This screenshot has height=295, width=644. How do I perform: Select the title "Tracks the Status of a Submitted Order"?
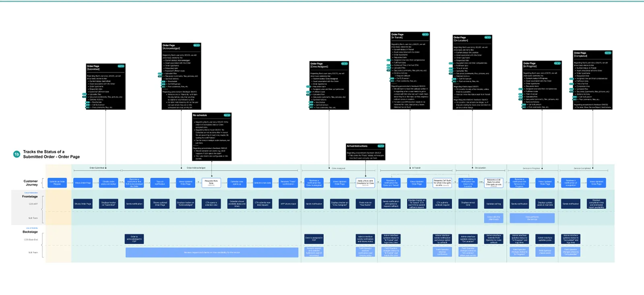pyautogui.click(x=51, y=154)
